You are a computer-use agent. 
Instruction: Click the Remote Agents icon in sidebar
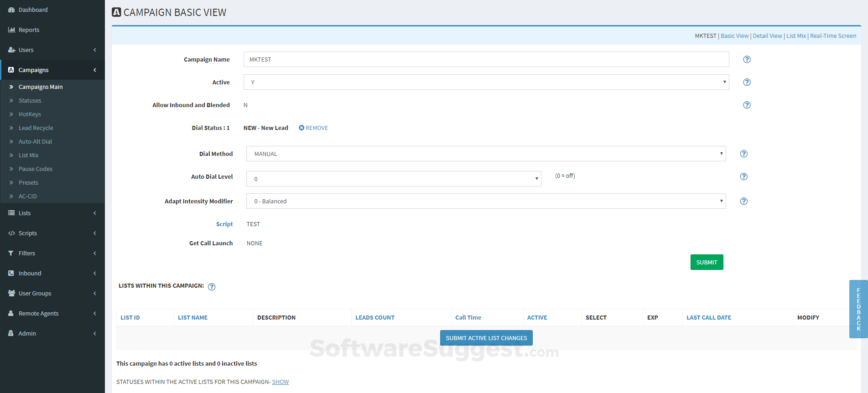coord(11,313)
